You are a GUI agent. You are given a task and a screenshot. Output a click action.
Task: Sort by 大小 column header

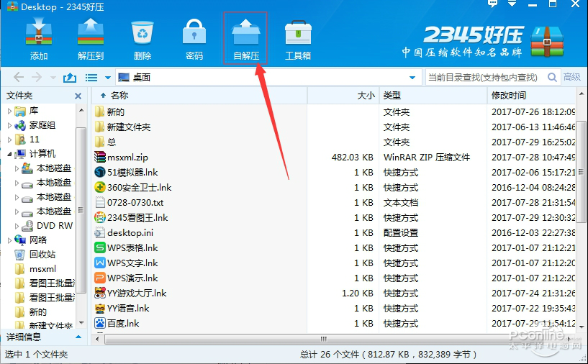click(343, 96)
